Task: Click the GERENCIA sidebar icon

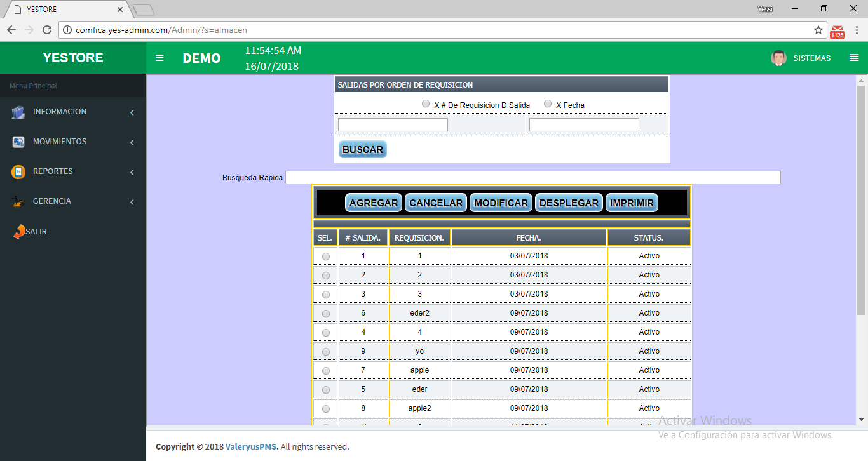Action: (x=18, y=202)
